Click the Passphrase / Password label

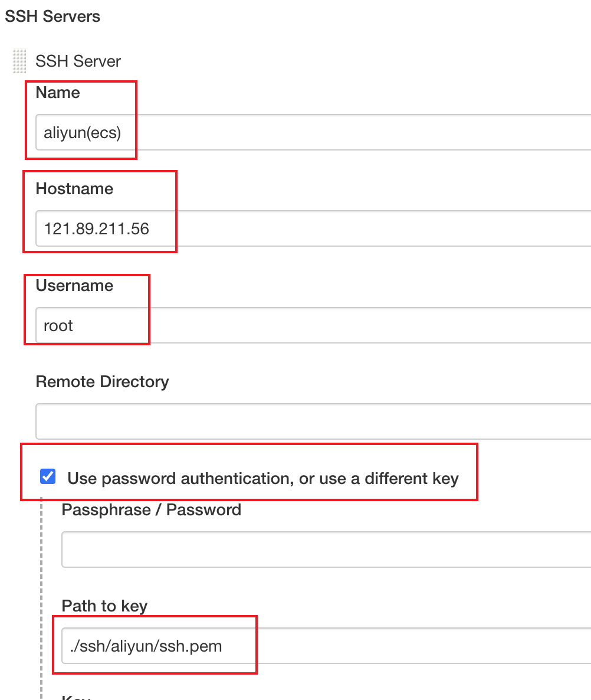[151, 509]
